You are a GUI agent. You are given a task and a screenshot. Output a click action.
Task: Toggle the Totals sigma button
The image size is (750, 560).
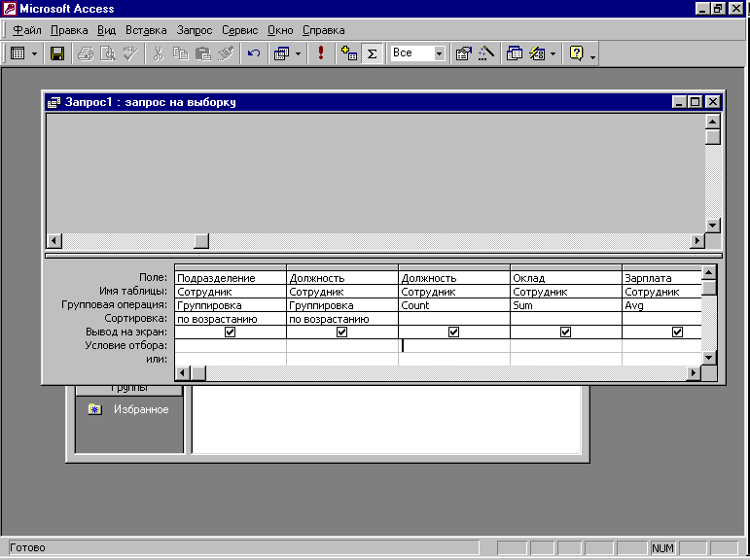(x=372, y=53)
